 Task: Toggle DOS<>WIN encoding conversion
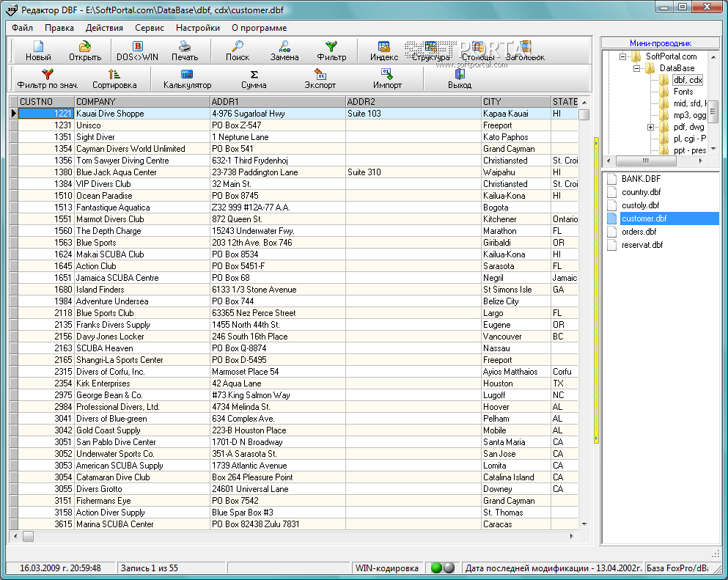(137, 47)
